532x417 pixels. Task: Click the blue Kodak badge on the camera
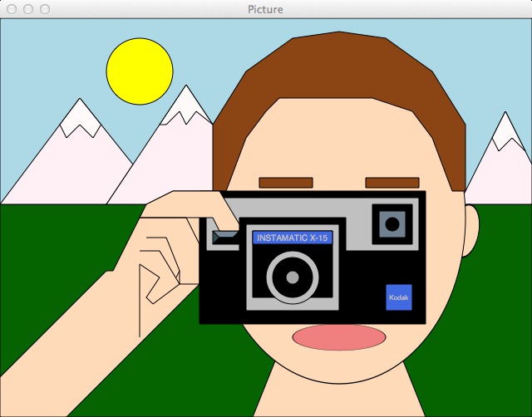click(x=398, y=297)
